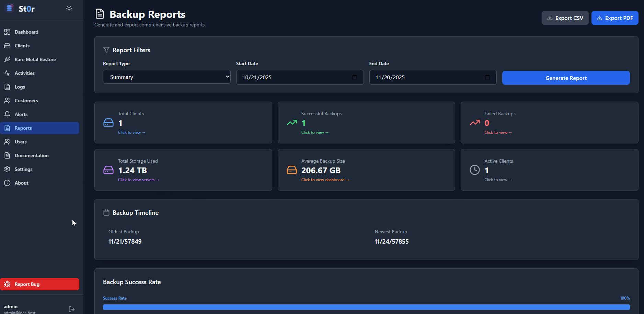
Task: Toggle the light/dark theme sun icon
Action: 69,8
